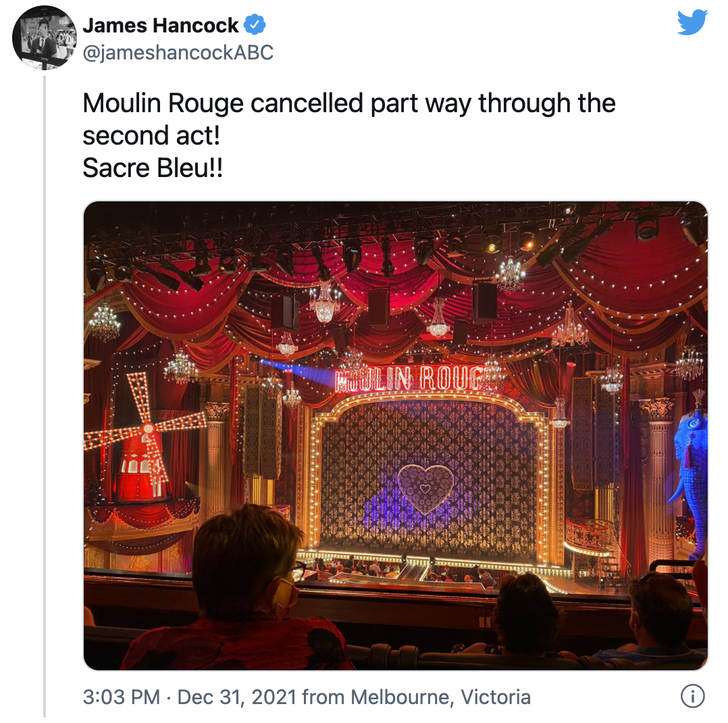Open the Moulin Rouge theatre photo
The image size is (728, 723).
click(396, 435)
